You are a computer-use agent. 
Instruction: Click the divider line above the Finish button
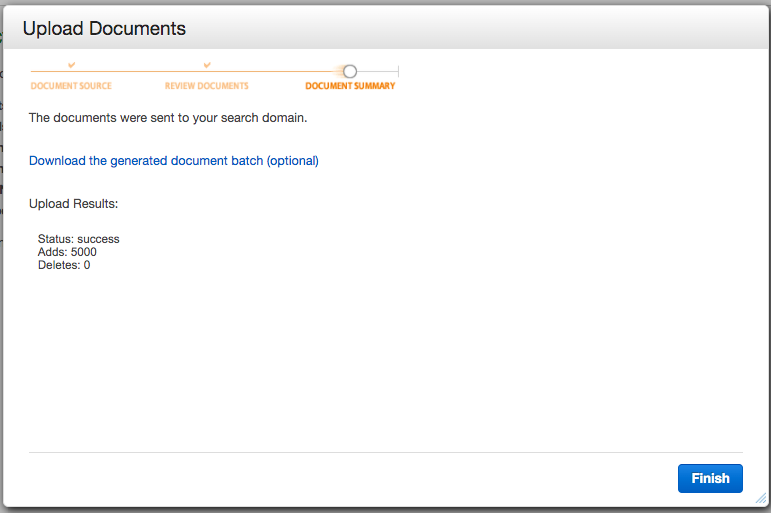coord(385,452)
